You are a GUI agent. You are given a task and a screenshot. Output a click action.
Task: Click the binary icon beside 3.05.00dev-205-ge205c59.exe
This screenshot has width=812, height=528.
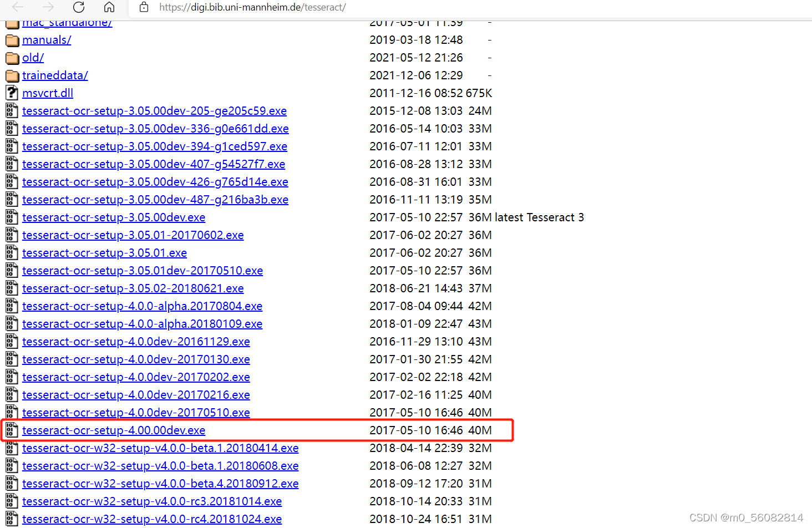coord(12,111)
